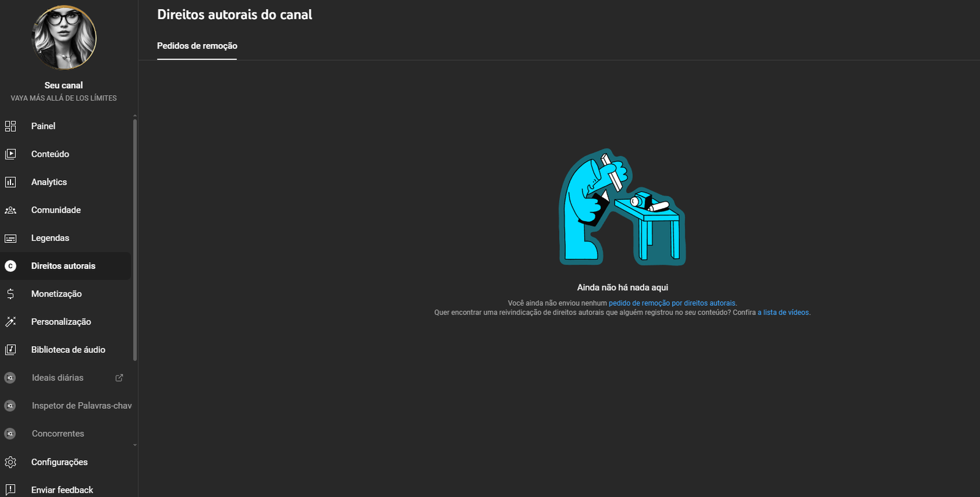The image size is (980, 497).
Task: Click the Direitos autorais do canal title
Action: coord(235,15)
